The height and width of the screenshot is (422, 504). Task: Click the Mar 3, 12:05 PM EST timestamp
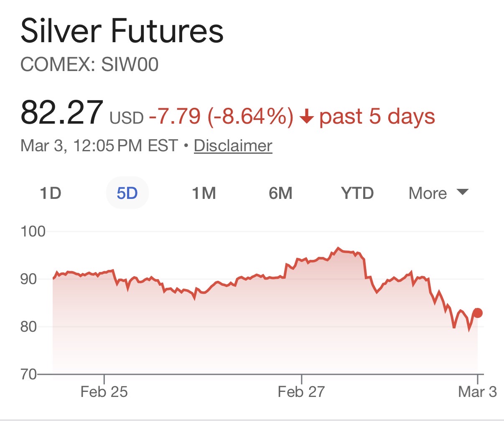[99, 146]
